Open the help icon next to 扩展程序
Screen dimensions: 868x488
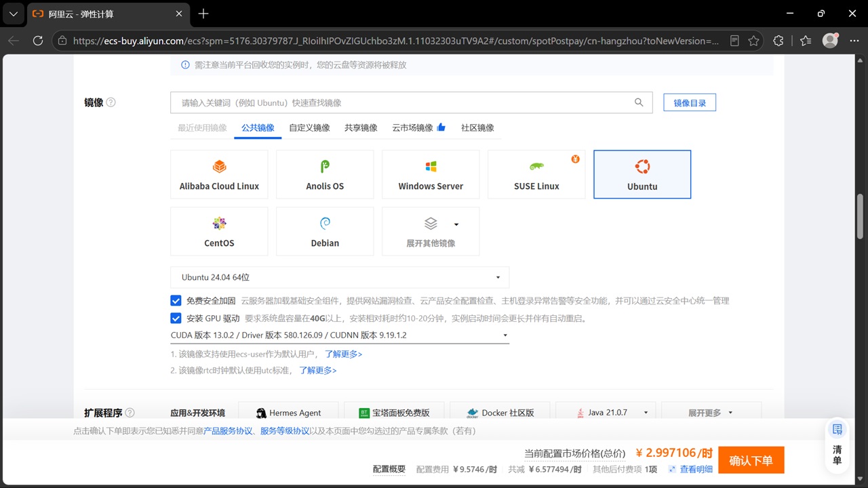[130, 413]
